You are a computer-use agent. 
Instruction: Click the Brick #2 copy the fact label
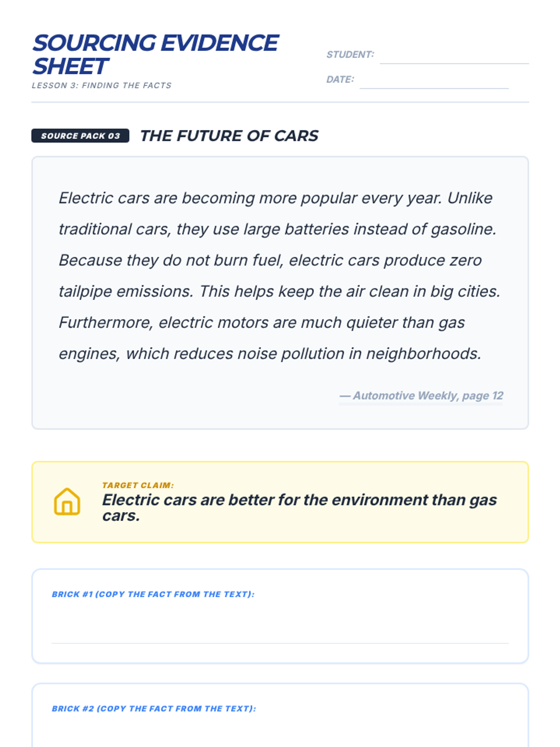(x=154, y=709)
